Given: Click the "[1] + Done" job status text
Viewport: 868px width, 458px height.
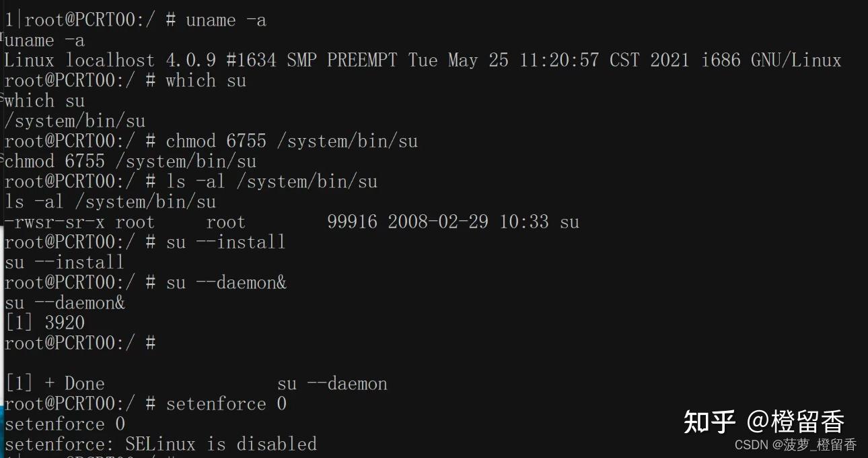Looking at the screenshot, I should (55, 384).
